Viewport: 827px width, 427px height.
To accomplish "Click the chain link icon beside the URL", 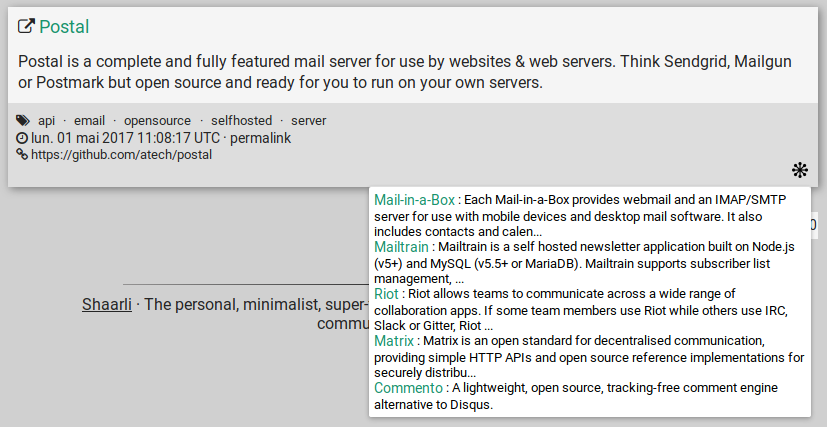I will [x=22, y=154].
